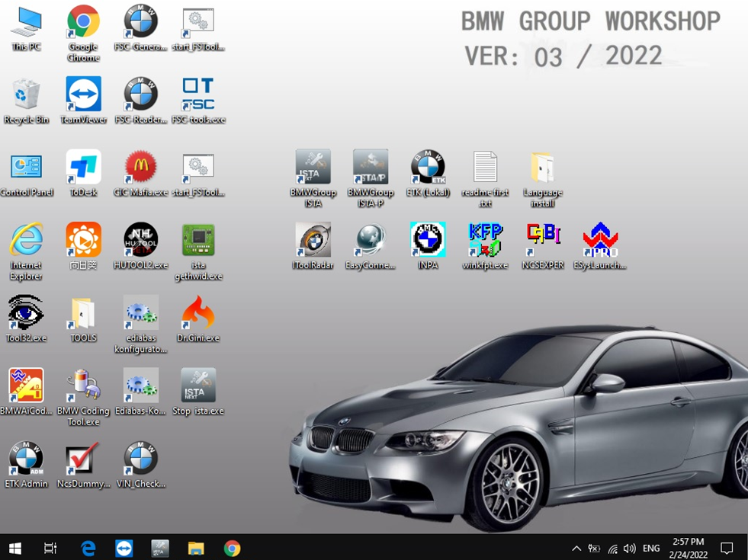Open the clock showing 2:57 PM
748x560 pixels.
(x=689, y=548)
